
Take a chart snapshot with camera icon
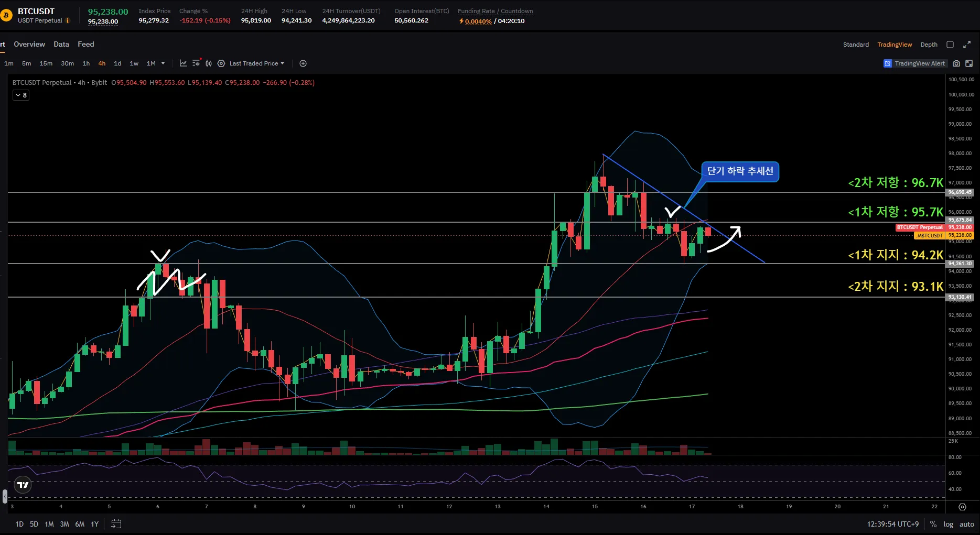point(956,63)
